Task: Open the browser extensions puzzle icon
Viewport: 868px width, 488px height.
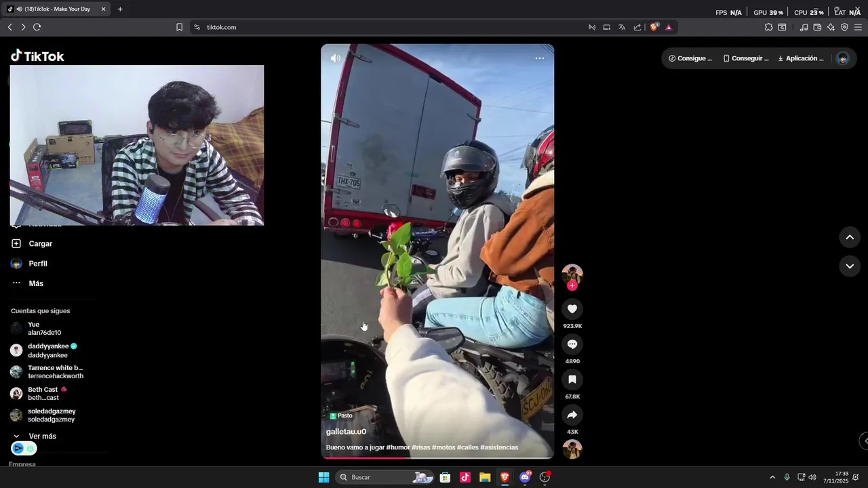Action: tap(768, 27)
